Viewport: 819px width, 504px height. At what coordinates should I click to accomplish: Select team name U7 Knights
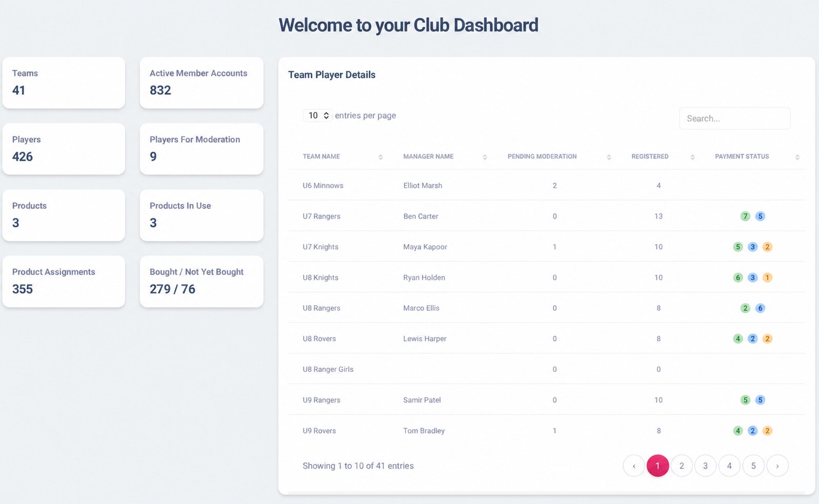(320, 247)
